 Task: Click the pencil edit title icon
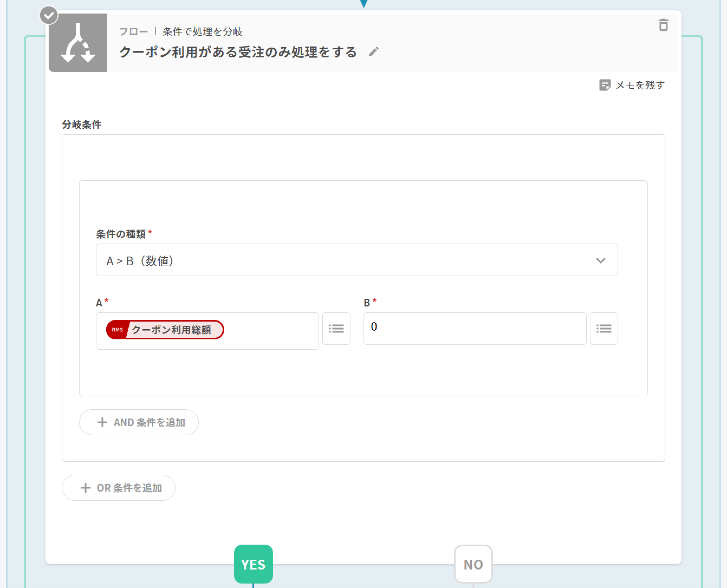click(x=373, y=52)
